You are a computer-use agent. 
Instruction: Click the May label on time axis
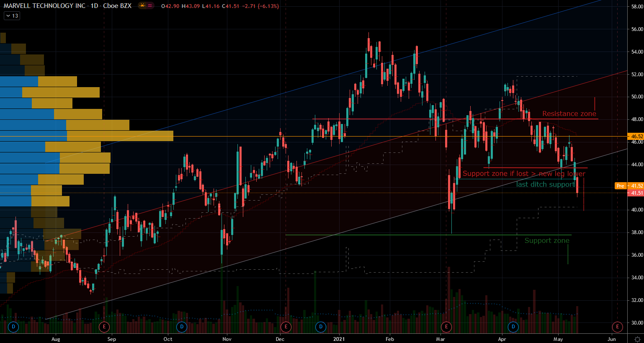point(558,339)
